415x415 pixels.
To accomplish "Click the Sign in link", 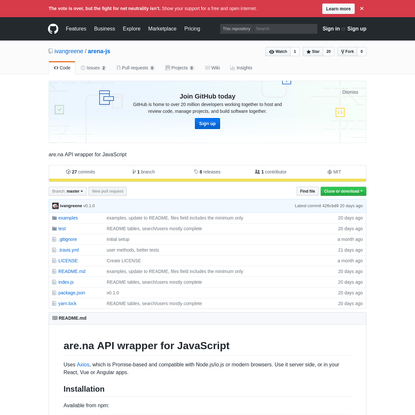I will [x=331, y=29].
